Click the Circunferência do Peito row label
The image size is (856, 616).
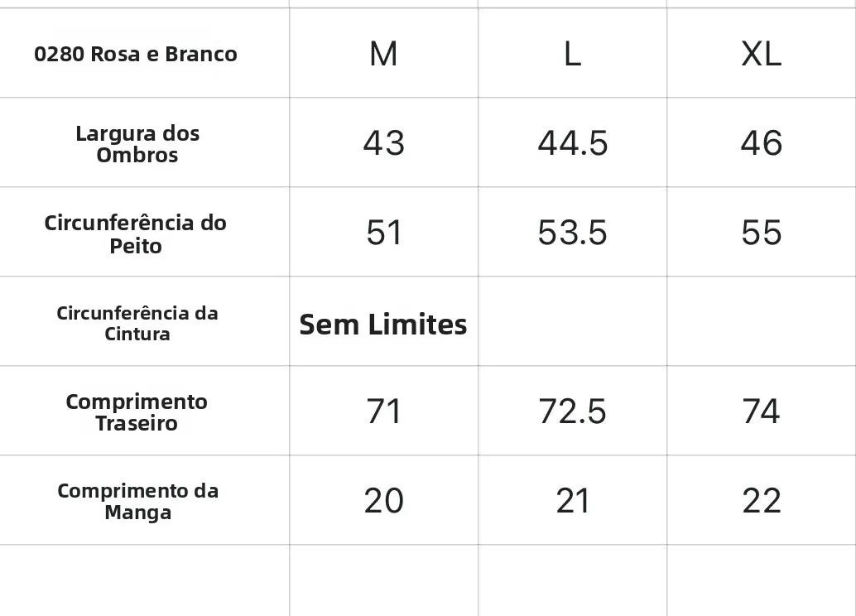pyautogui.click(x=136, y=233)
